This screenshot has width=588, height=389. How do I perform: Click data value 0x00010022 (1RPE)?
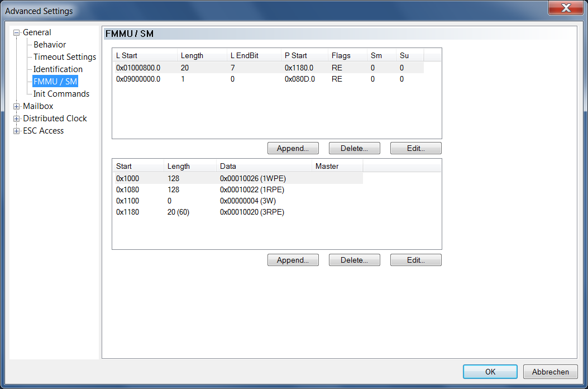pyautogui.click(x=252, y=189)
